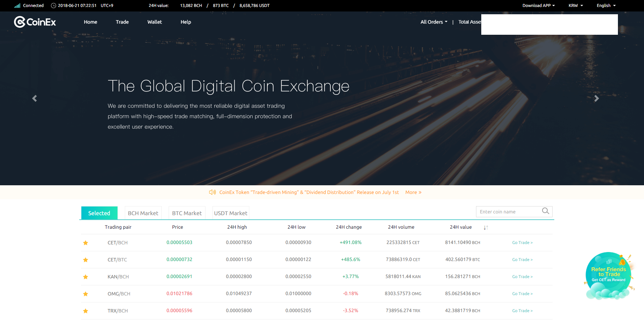Click More announcements link

[x=413, y=192]
